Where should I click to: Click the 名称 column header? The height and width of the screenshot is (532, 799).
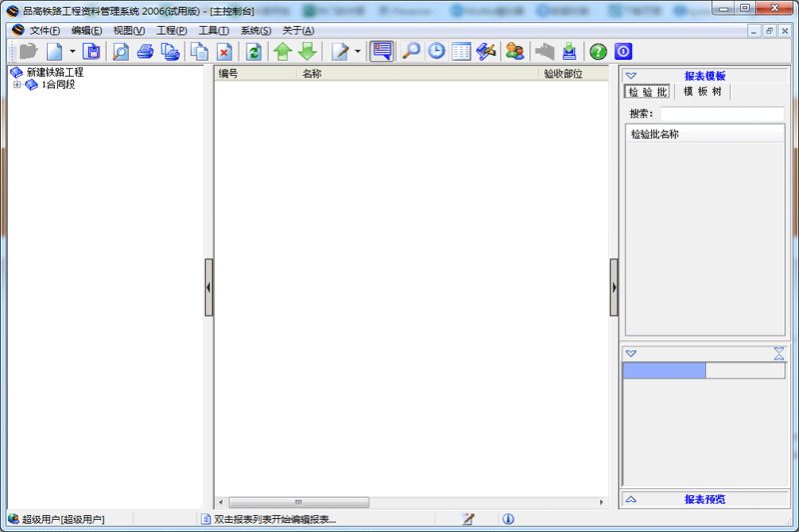313,74
